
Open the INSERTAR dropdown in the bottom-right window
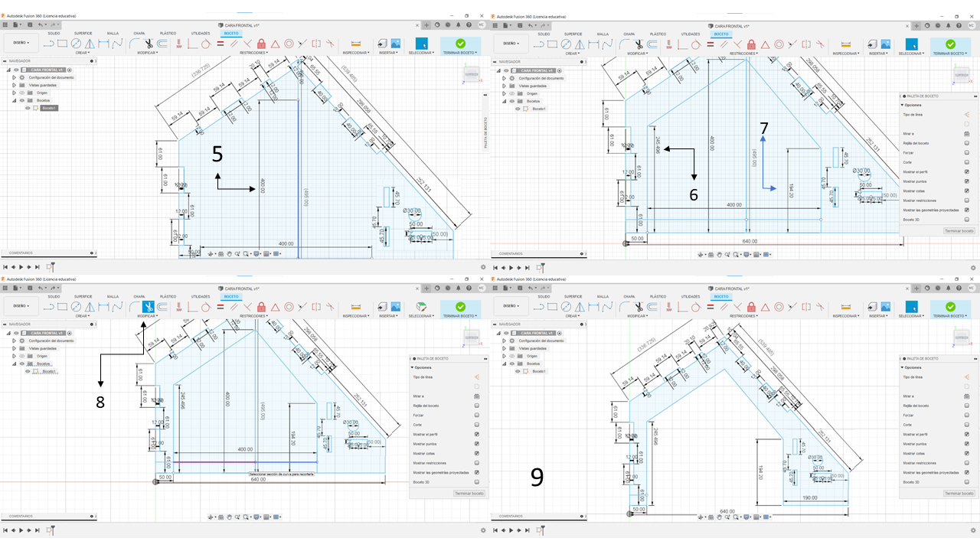(x=880, y=316)
